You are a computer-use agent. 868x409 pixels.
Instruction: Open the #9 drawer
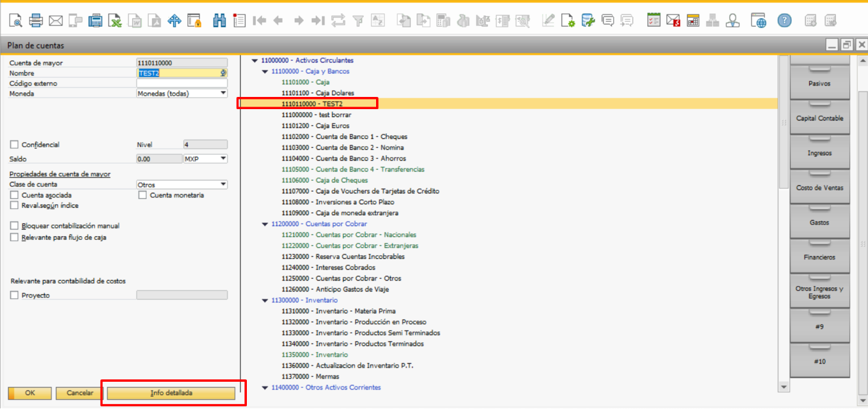[819, 327]
